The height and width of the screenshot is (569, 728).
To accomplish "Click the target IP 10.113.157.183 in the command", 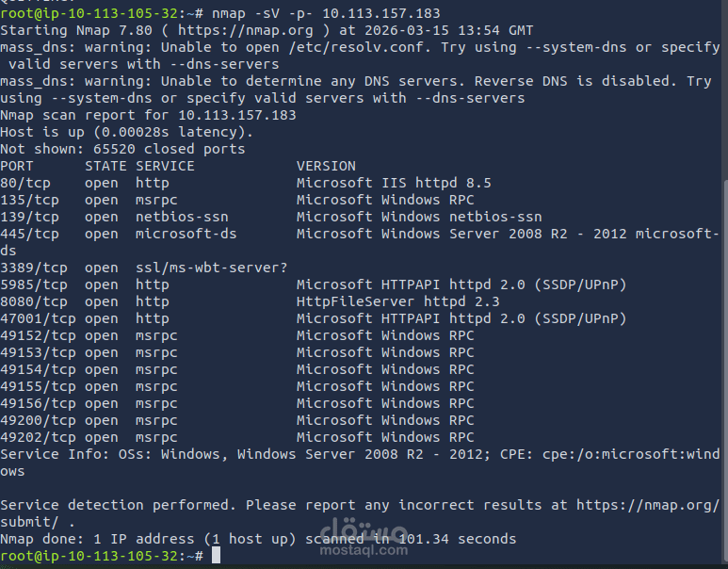I will tap(381, 13).
